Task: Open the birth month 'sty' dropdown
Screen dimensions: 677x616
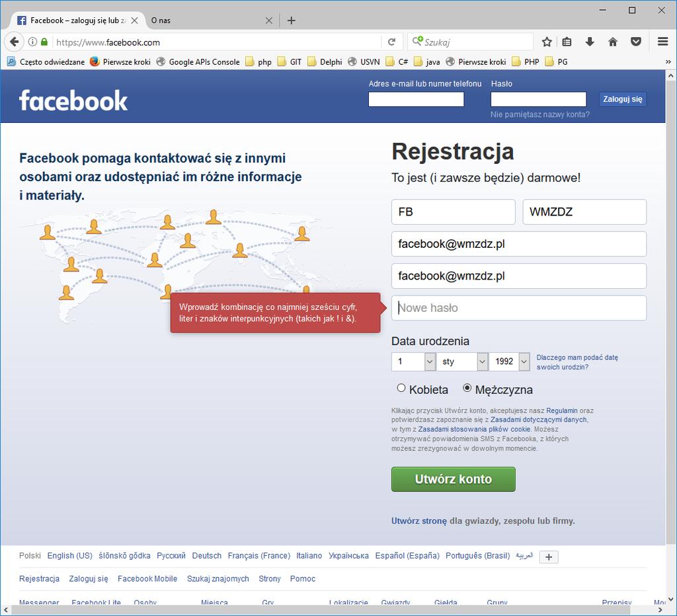Action: point(462,362)
